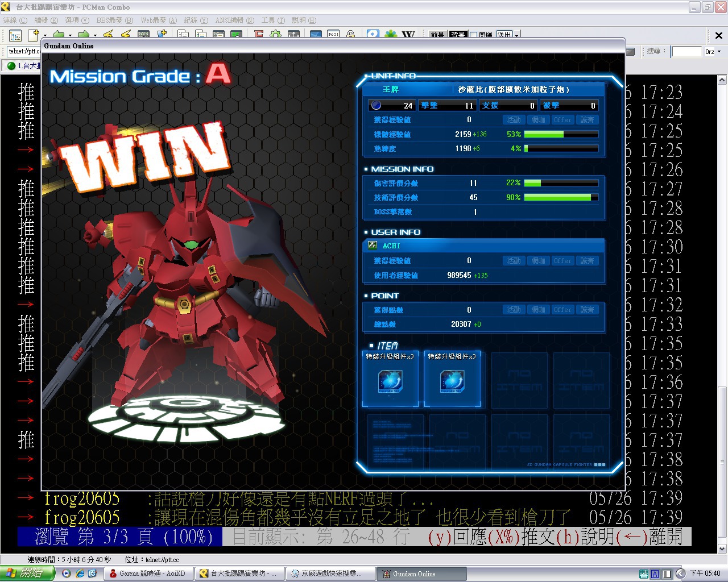The width and height of the screenshot is (728, 582).
Task: Click the 前景 foreground color button
Action: tap(437, 35)
